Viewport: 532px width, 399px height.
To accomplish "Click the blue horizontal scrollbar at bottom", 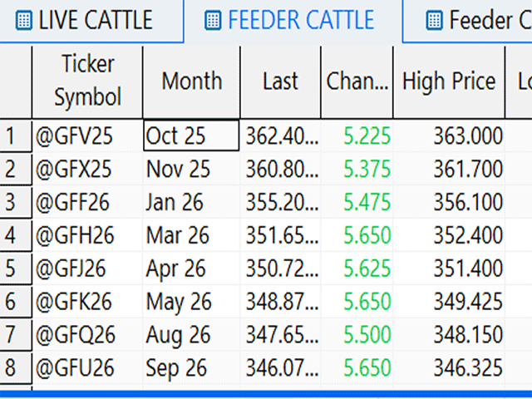I will [x=266, y=393].
